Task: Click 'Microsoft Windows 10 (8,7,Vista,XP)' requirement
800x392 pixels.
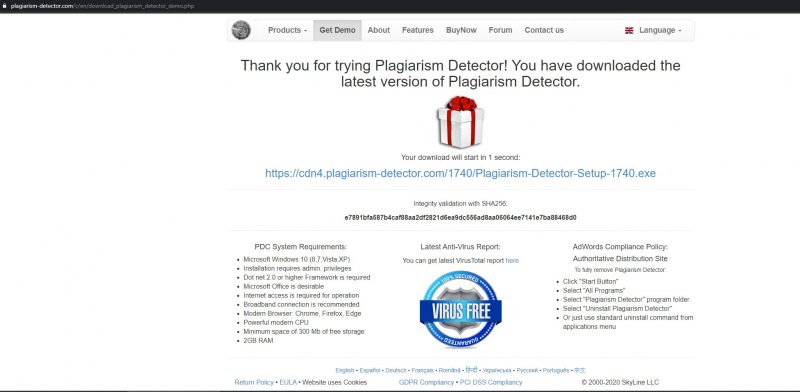Action: tap(296, 259)
